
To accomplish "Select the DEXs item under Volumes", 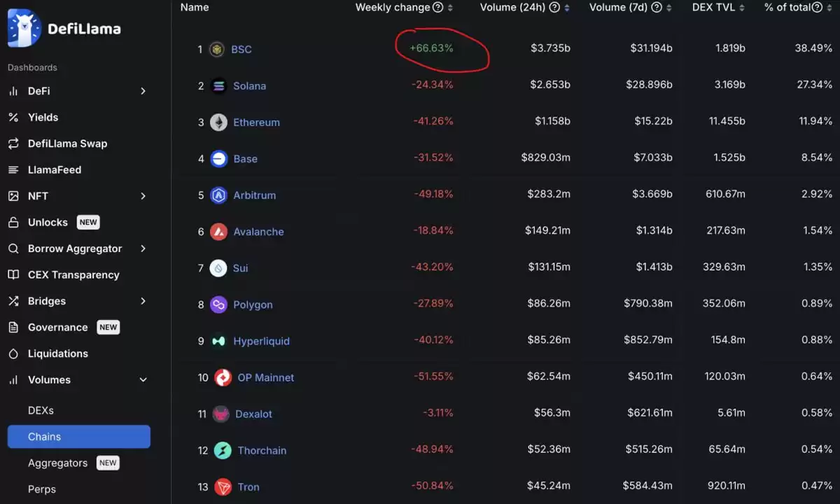I will coord(41,410).
